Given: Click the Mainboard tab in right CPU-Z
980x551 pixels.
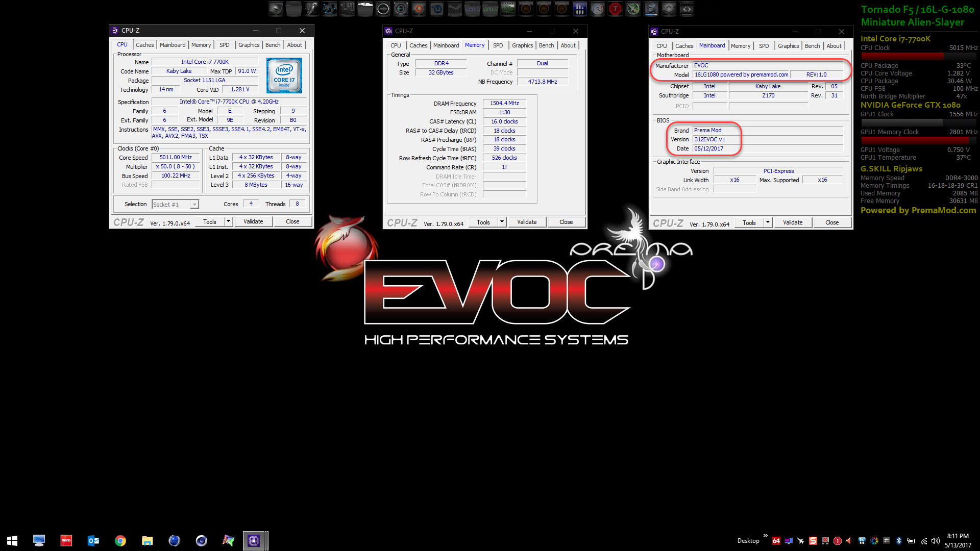Looking at the screenshot, I should [x=712, y=46].
